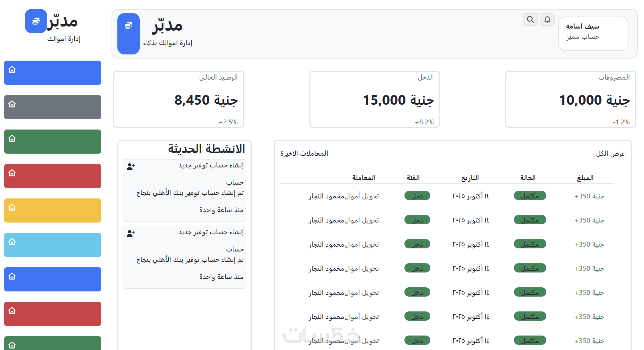
Task: Click the عرض الكل link
Action: tap(611, 153)
